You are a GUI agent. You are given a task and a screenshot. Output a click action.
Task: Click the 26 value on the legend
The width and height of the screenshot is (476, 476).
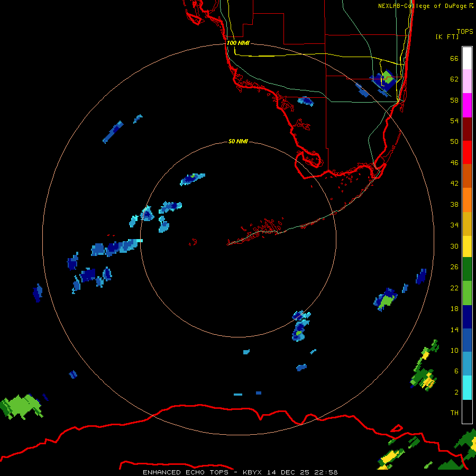click(x=454, y=267)
